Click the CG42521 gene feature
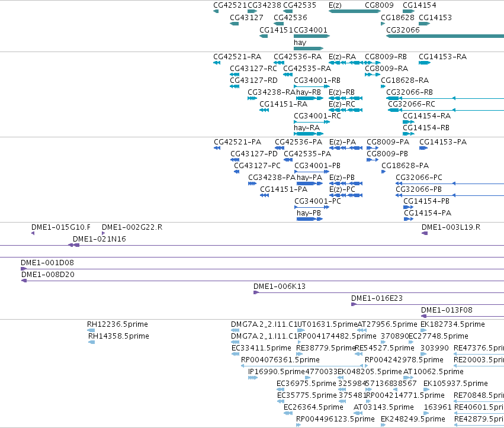Viewport: 504px width, 428px height. click(x=216, y=12)
